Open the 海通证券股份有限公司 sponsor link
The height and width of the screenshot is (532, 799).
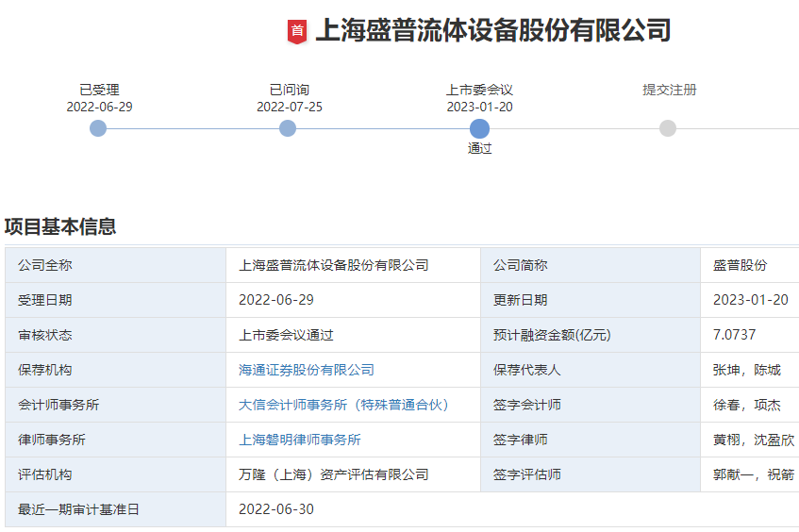coord(307,370)
